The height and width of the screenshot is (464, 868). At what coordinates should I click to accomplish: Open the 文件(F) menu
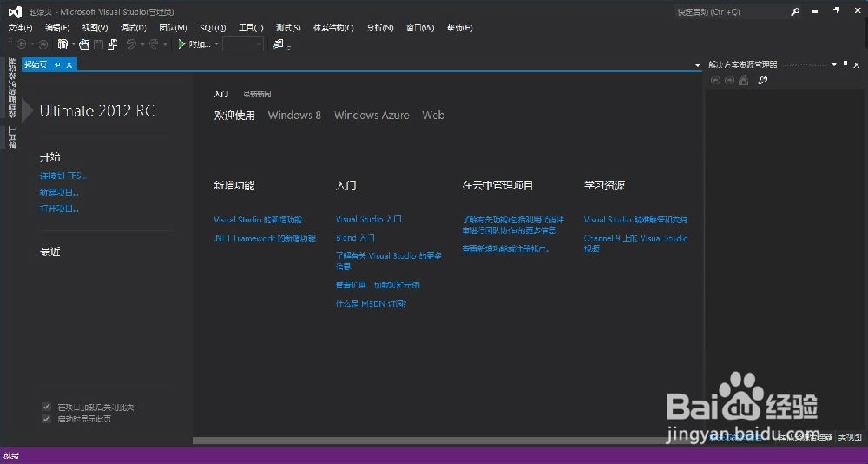tap(21, 28)
